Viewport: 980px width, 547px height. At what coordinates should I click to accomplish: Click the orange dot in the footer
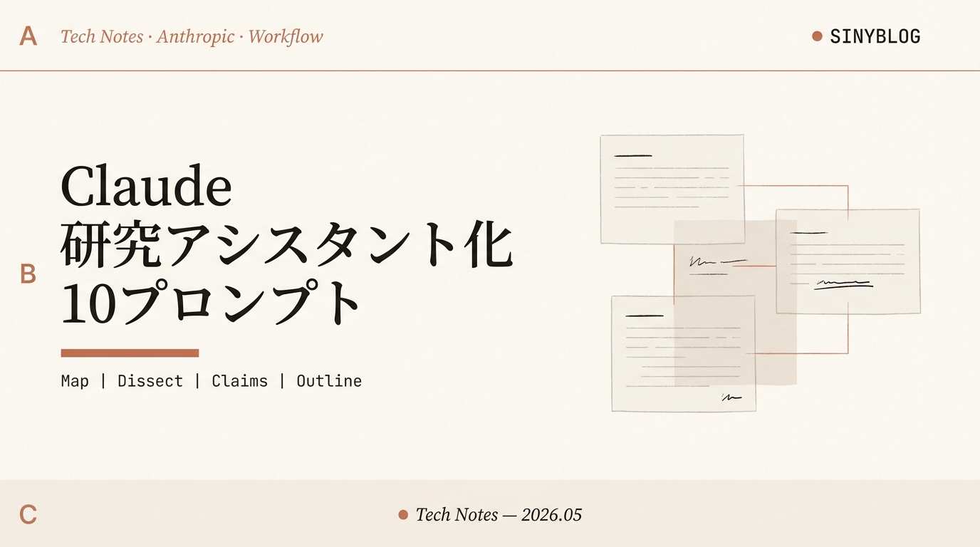[403, 514]
